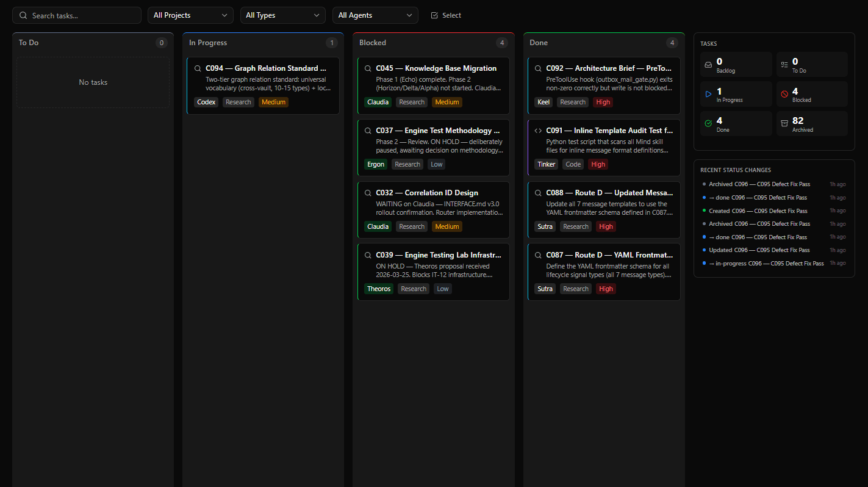Click the To Do checklist icon in Tasks panel

(x=784, y=65)
